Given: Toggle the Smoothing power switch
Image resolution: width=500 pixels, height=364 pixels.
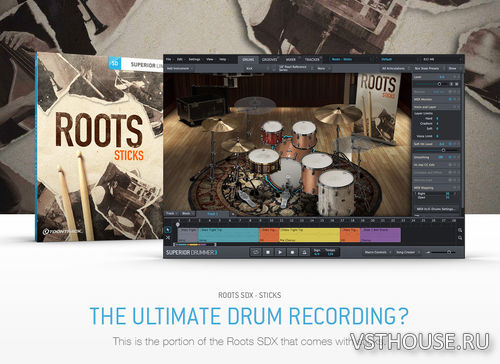Looking at the screenshot, I should 450,157.
